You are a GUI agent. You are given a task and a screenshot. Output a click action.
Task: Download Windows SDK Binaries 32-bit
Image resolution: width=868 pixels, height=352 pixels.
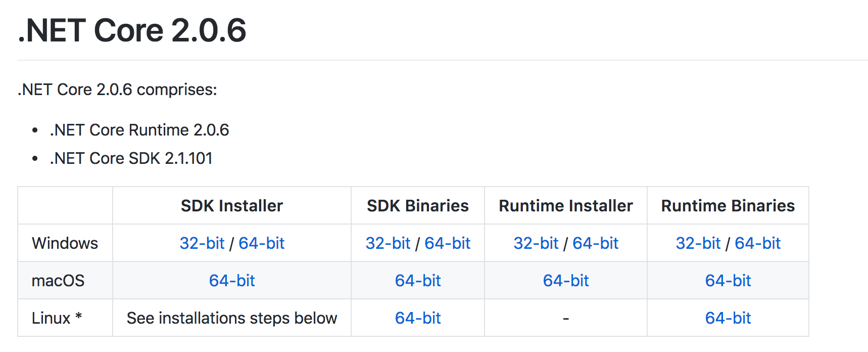coord(388,243)
